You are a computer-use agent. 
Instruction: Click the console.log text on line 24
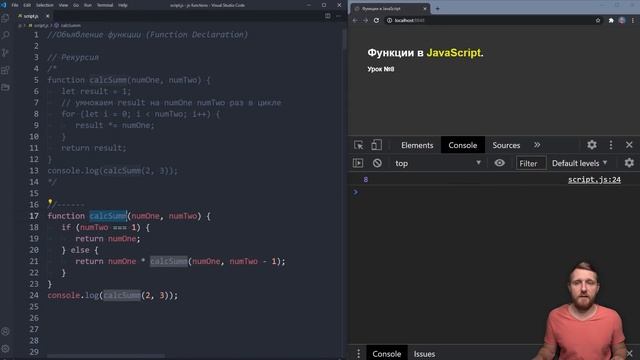(73, 295)
